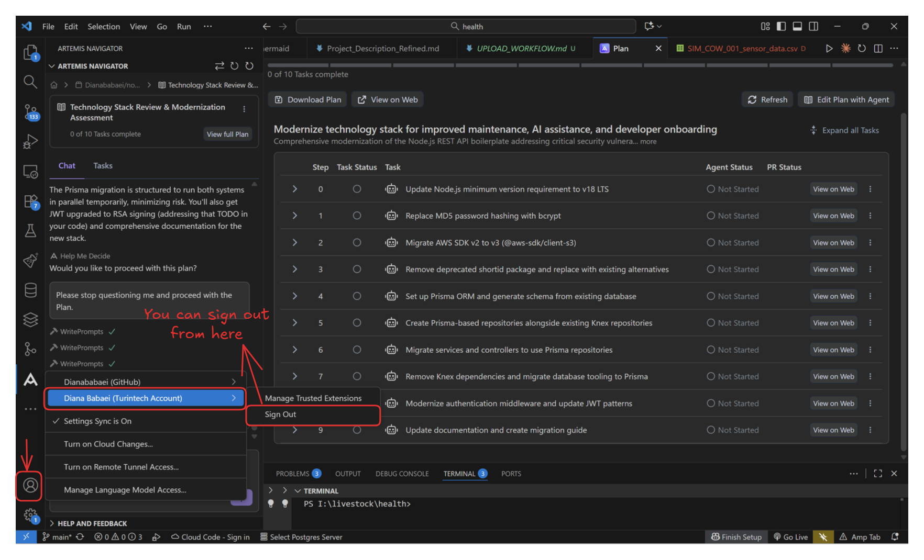This screenshot has height=560, width=924.
Task: Click the health search box in title bar
Action: point(466,26)
